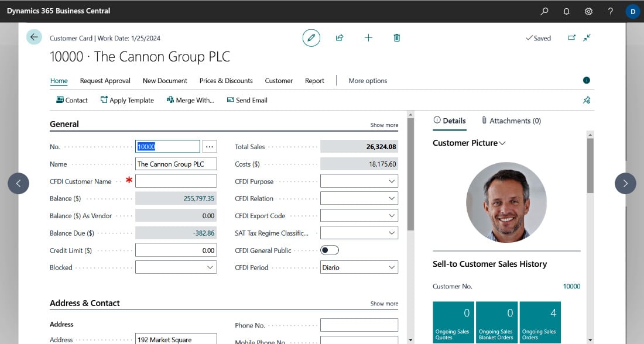This screenshot has height=344, width=644.
Task: Click the Balance value 255,797.35
Action: click(x=199, y=198)
